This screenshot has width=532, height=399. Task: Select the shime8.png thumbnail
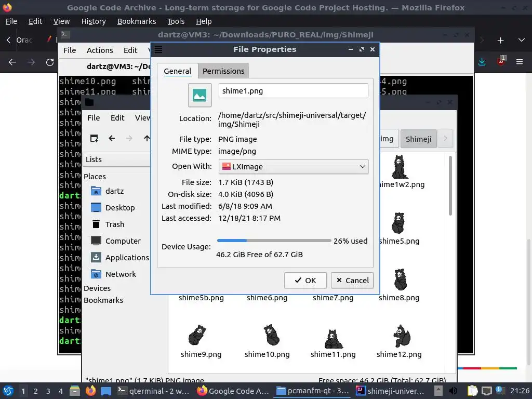pos(400,280)
